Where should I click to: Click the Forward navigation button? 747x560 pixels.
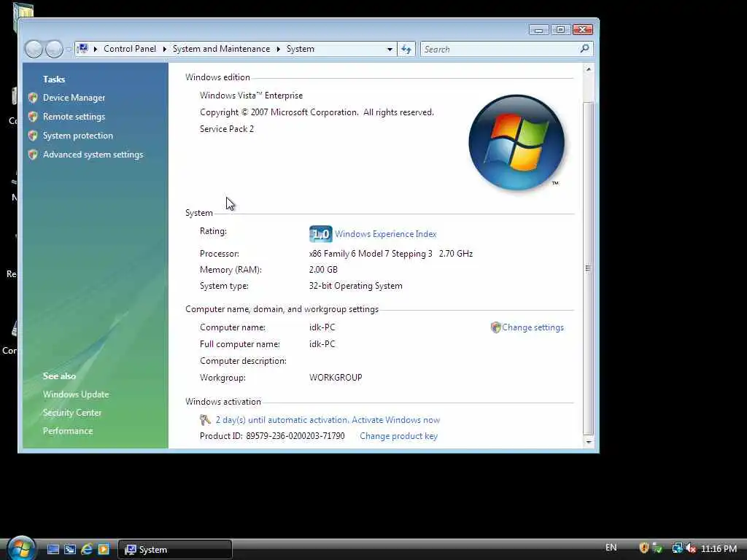coord(54,49)
